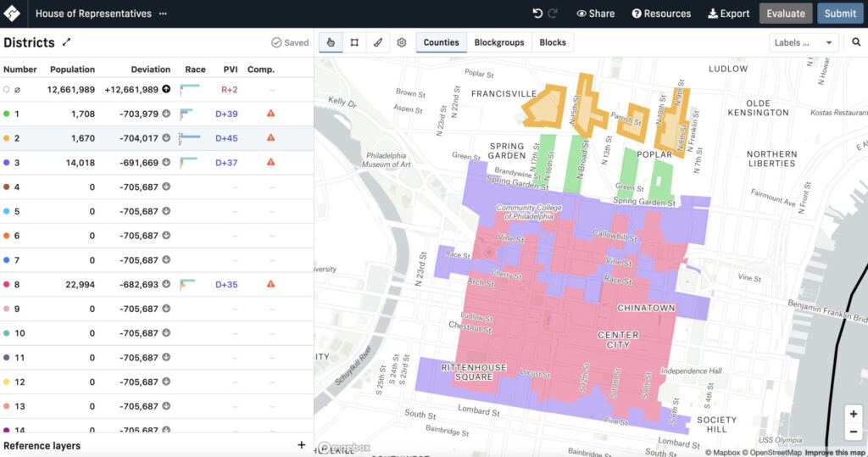This screenshot has width=868, height=457.
Task: Click the Submit button
Action: pos(840,14)
